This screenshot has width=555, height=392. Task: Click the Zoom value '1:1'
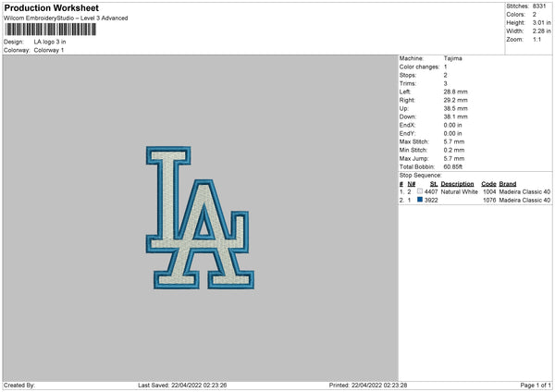point(536,39)
